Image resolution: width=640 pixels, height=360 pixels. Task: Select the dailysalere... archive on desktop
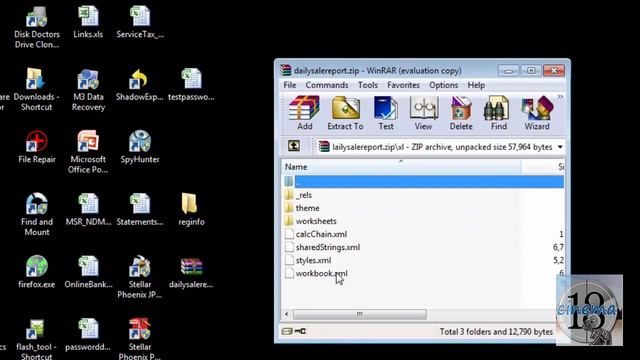click(191, 272)
